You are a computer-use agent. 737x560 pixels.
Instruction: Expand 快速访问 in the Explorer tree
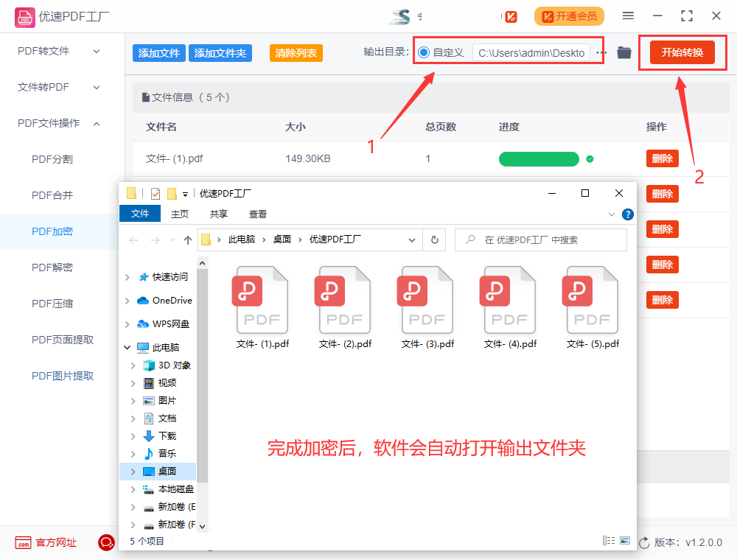click(x=127, y=277)
